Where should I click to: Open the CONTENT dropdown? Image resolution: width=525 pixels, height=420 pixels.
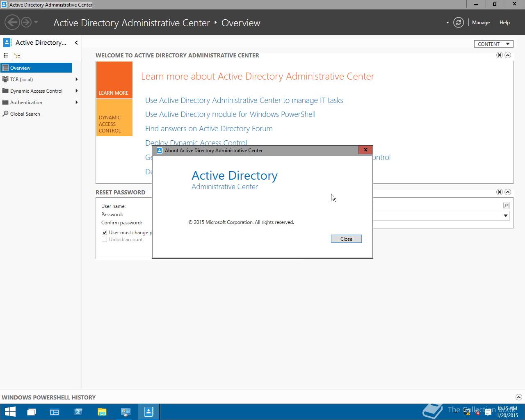click(493, 44)
